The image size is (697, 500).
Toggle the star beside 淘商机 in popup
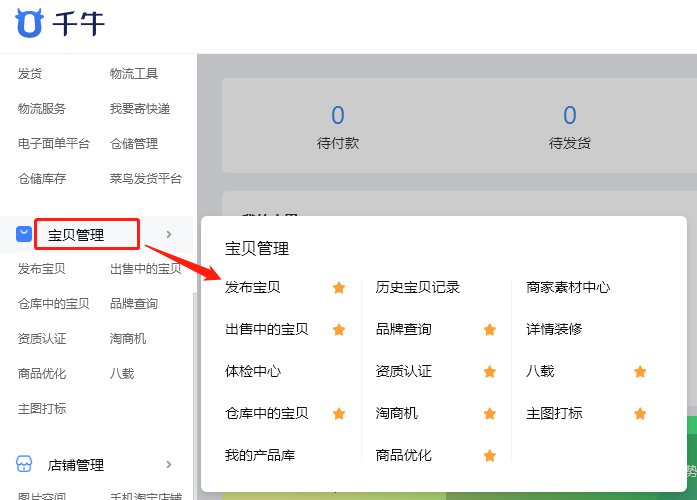[x=490, y=413]
